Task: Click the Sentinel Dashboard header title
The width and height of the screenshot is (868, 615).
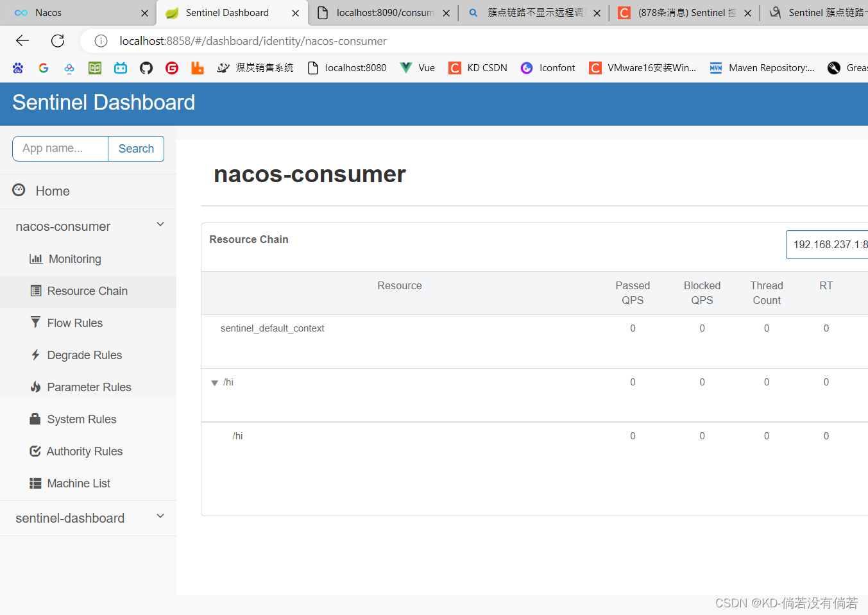Action: (103, 103)
